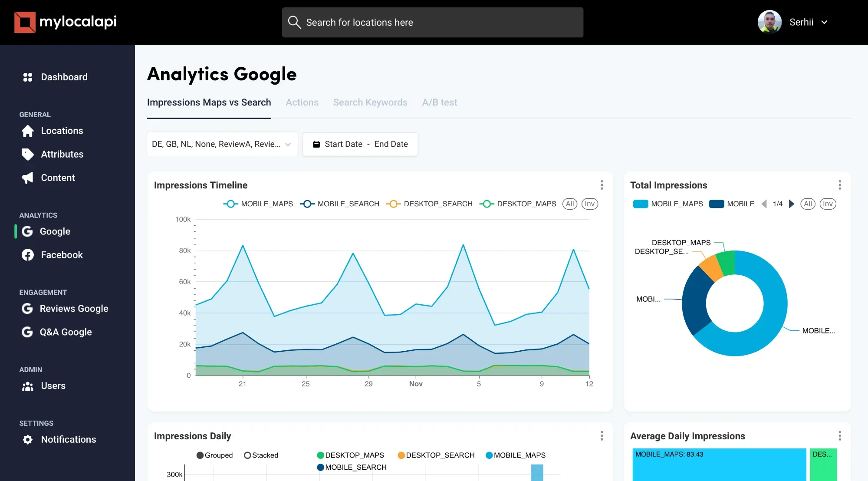Open the Serhii user menu chevron
Viewport: 868px width, 481px height.
click(x=824, y=22)
